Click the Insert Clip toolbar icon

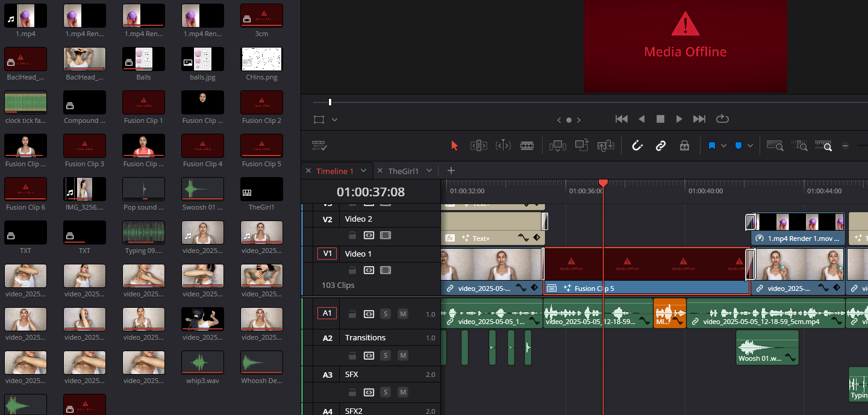[x=557, y=146]
